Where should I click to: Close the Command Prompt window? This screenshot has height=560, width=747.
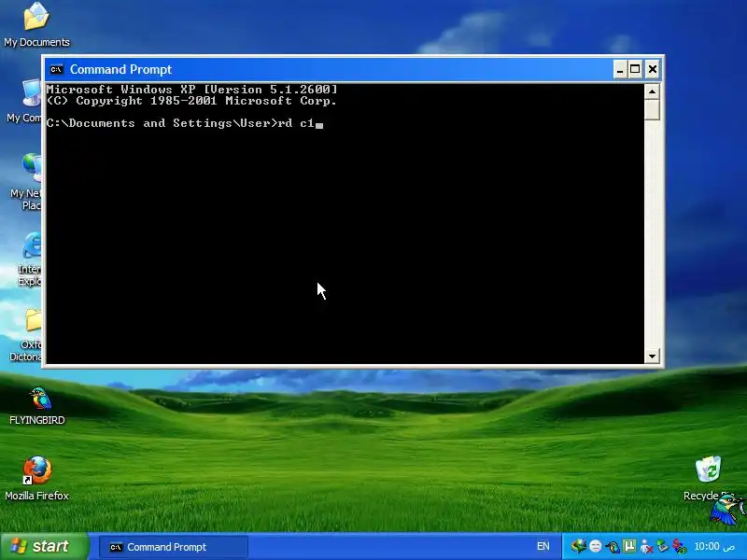point(652,69)
